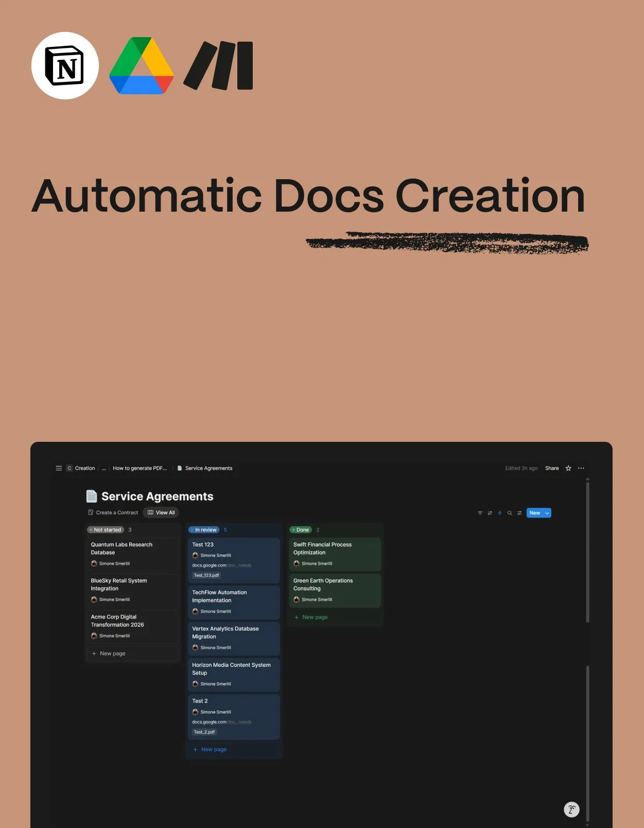Image resolution: width=644 pixels, height=828 pixels.
Task: Click Simone Smerilli avatar on TechFlow card
Action: click(x=195, y=611)
